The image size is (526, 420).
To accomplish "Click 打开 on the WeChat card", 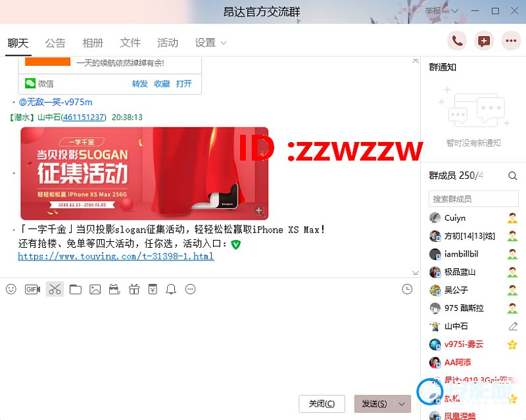I will 184,83.
